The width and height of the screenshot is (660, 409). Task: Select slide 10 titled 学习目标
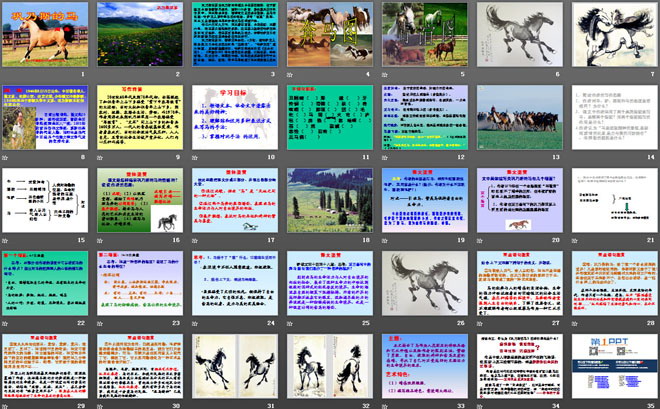tap(233, 117)
